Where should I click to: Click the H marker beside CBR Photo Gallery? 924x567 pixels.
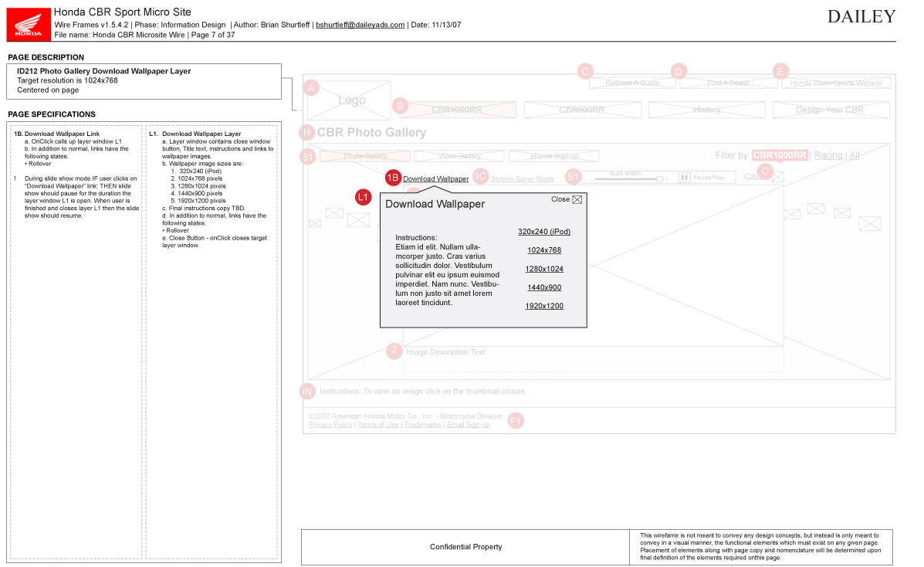pyautogui.click(x=307, y=132)
